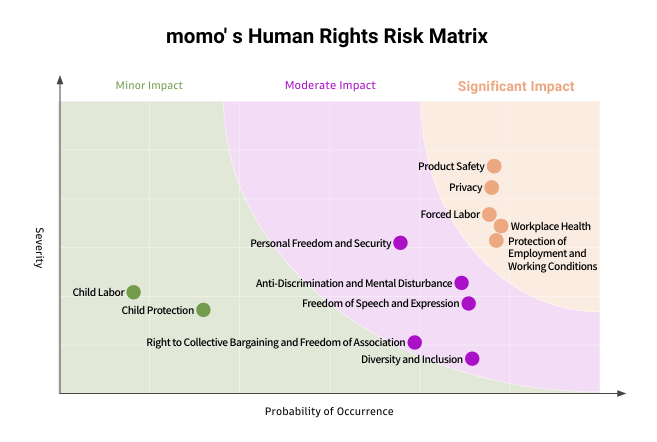This screenshot has height=442, width=657.
Task: Click the Significant Impact heading
Action: [x=516, y=86]
